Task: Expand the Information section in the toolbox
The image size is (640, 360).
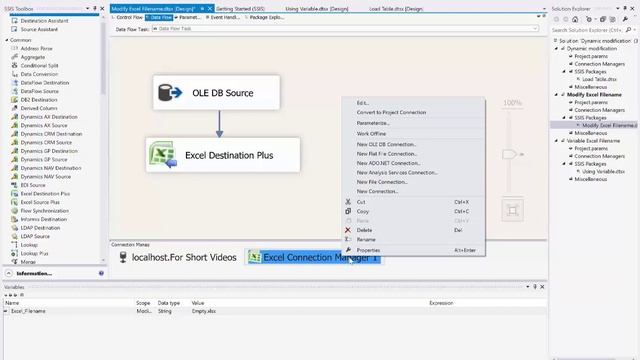Action: click(x=9, y=273)
